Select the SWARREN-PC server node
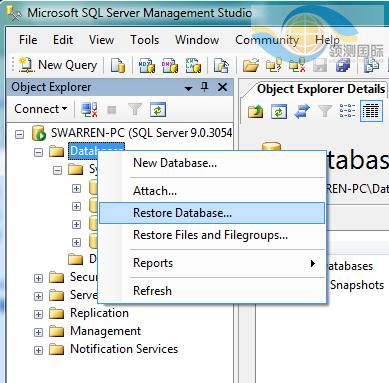 click(141, 133)
